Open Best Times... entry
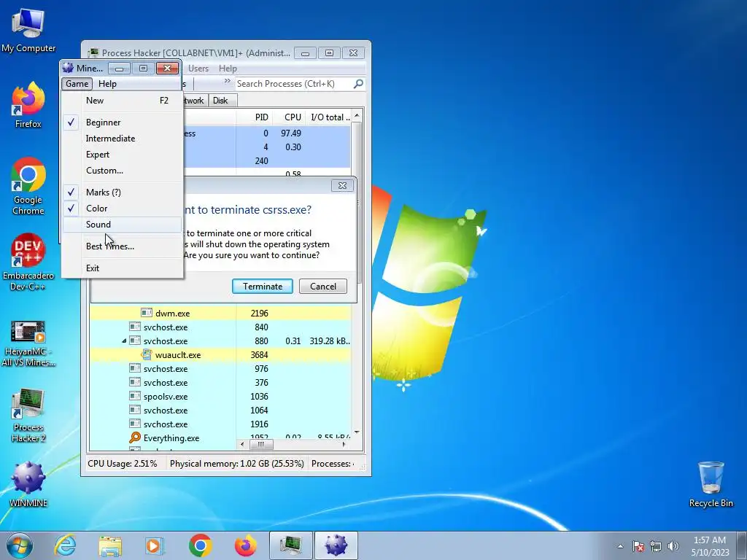 122,246
